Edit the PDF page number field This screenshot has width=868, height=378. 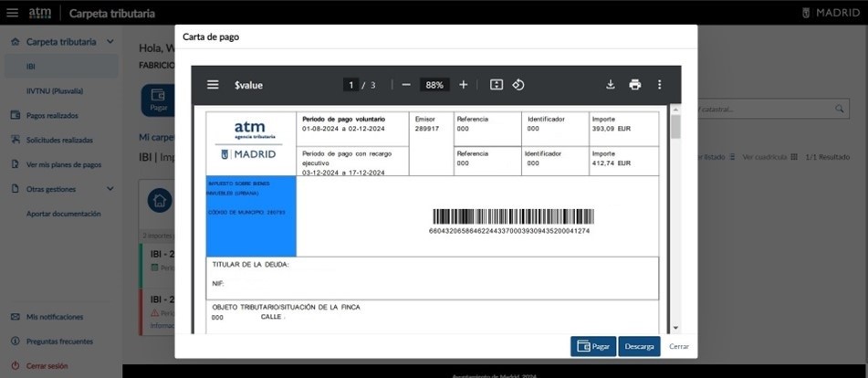[350, 85]
